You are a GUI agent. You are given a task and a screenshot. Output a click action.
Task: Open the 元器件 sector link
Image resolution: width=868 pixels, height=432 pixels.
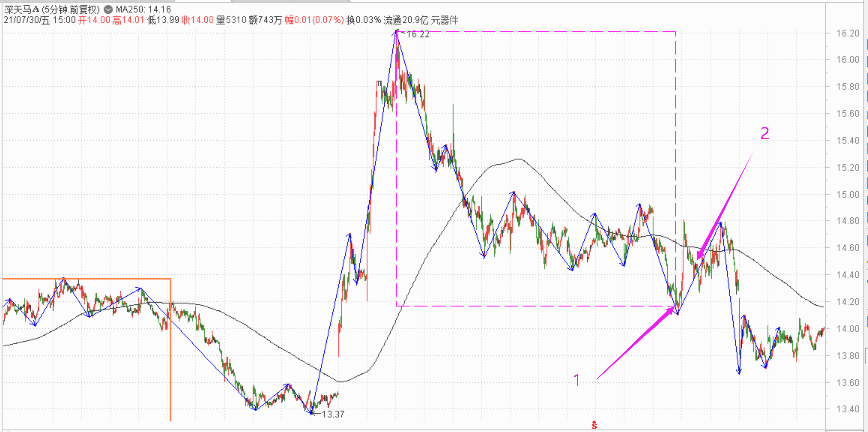445,20
